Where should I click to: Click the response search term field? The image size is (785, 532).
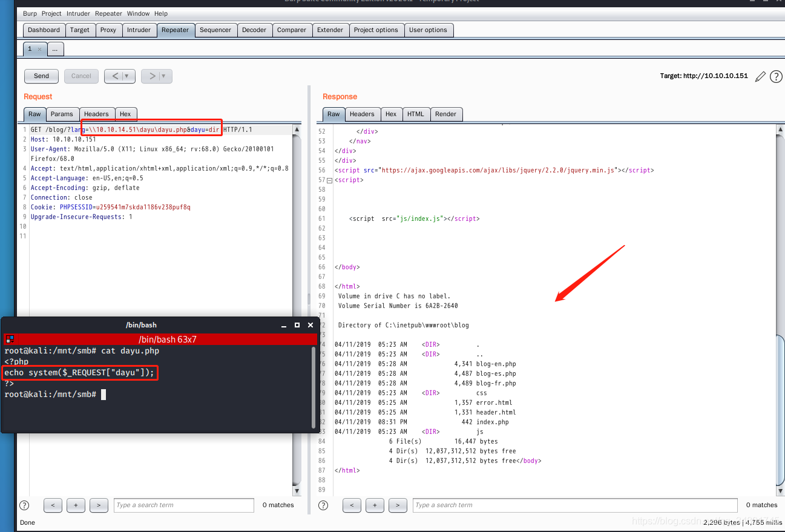click(x=576, y=505)
